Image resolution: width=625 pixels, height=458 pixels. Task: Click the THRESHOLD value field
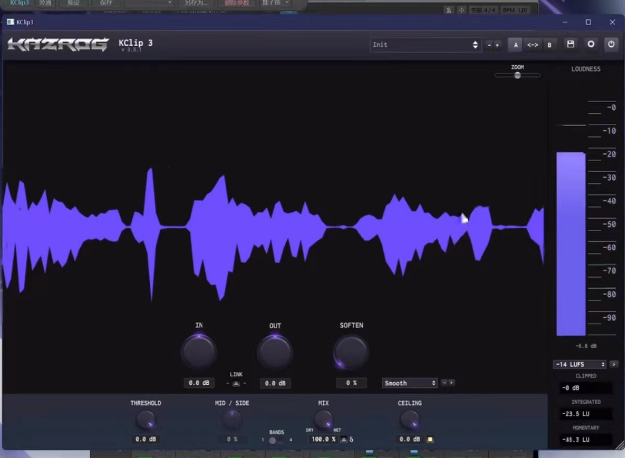[145, 439]
